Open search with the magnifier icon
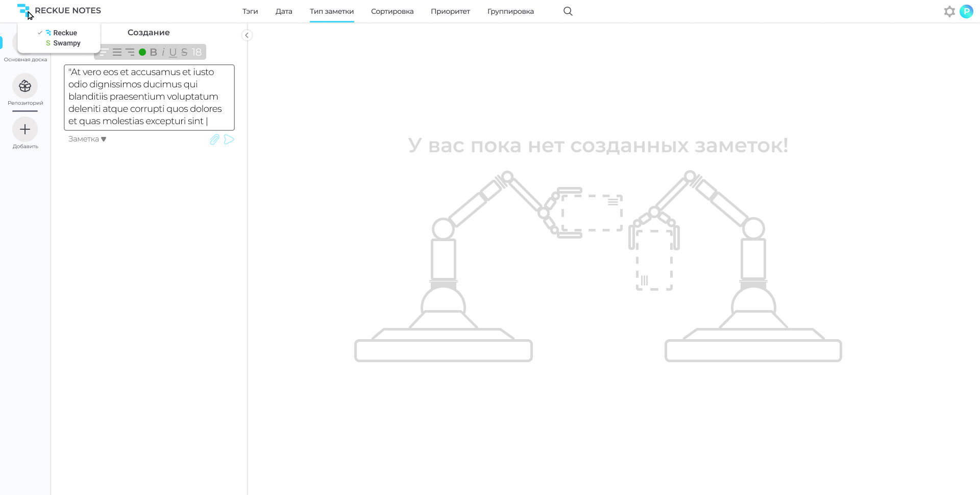980x495 pixels. point(568,11)
